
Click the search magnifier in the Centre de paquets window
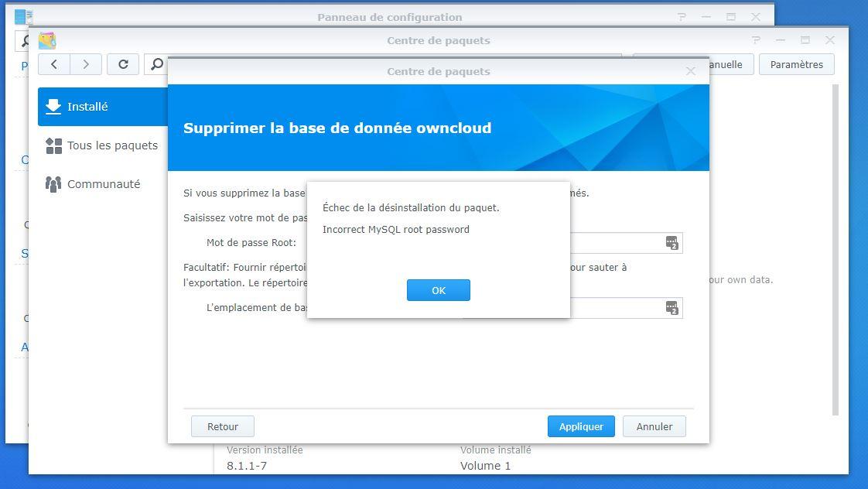(x=157, y=64)
